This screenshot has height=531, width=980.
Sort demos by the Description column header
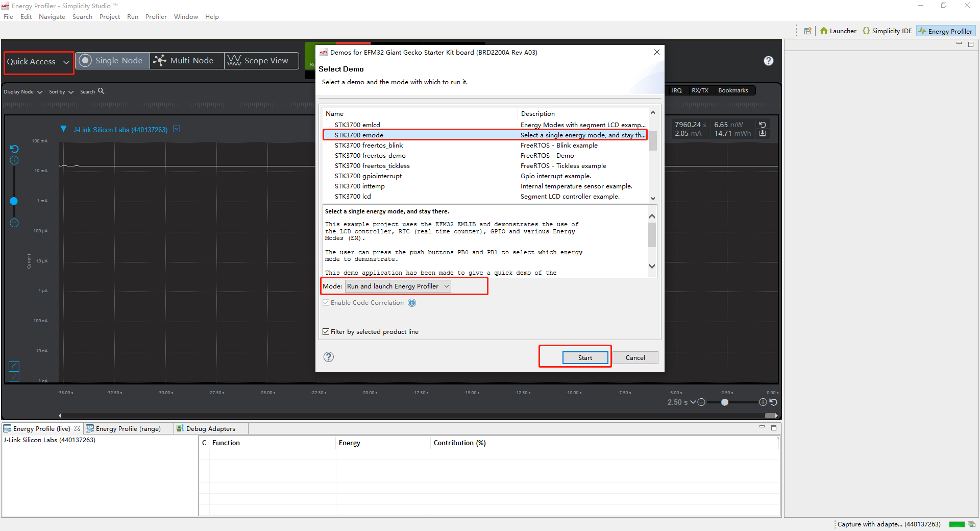click(583, 114)
